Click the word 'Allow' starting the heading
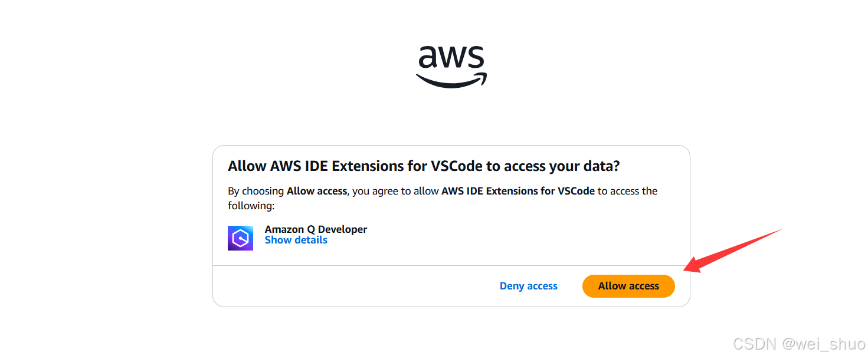The height and width of the screenshot is (359, 868). (247, 166)
